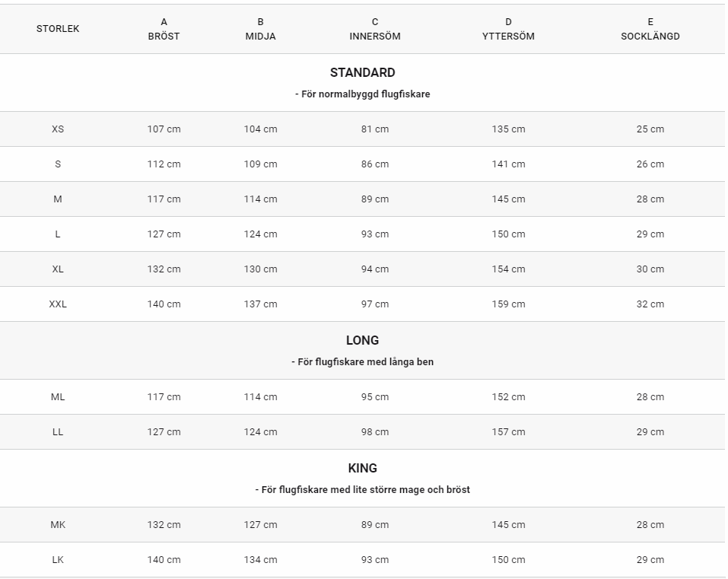This screenshot has width=728, height=579.
Task: Select the C INNERSÖM column header
Action: (374, 29)
